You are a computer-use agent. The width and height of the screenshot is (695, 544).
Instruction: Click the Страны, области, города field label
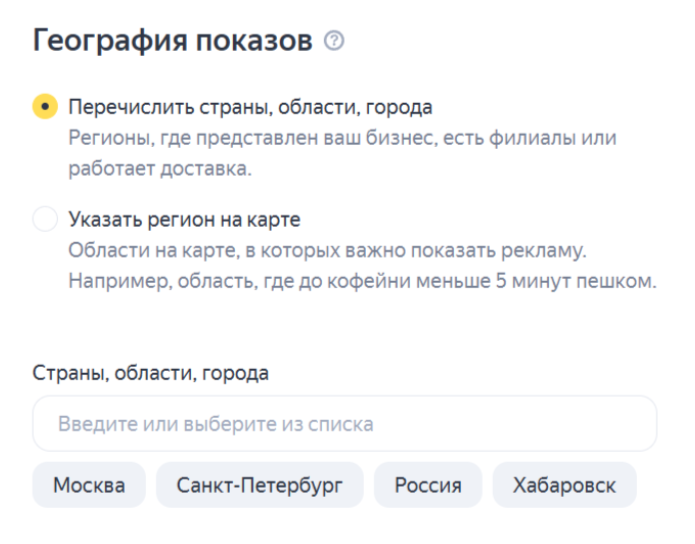[x=151, y=373]
